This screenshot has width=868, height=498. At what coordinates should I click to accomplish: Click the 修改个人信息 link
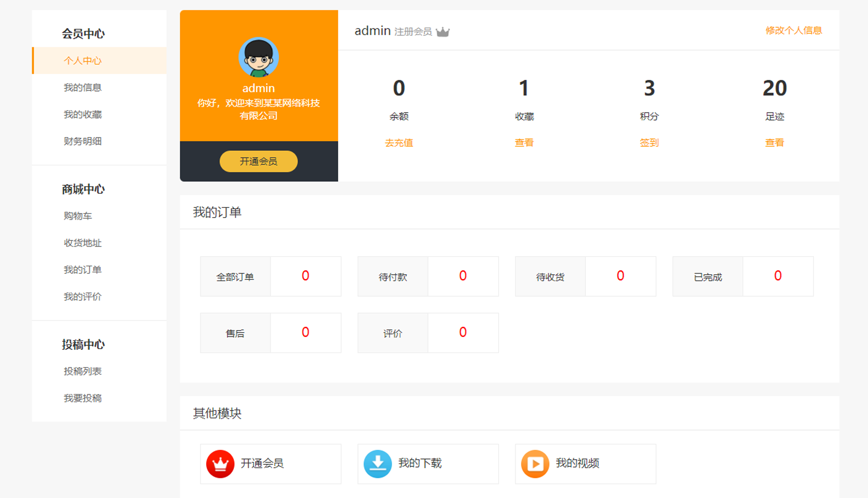click(x=794, y=31)
